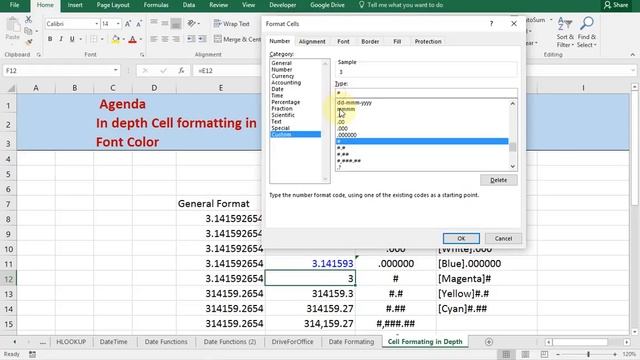The width and height of the screenshot is (640, 360).
Task: Select Percentage in Category list
Action: [x=285, y=102]
